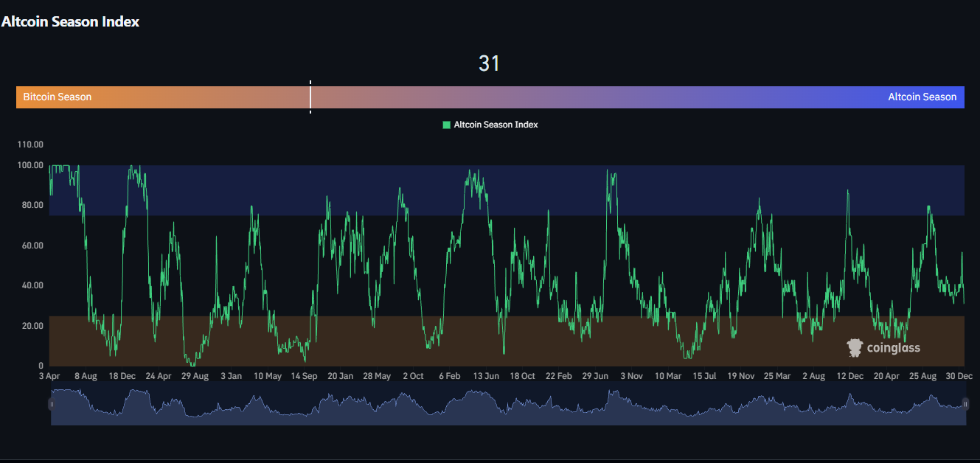The image size is (980, 463).
Task: Click the coinglass watermark text
Action: click(893, 348)
